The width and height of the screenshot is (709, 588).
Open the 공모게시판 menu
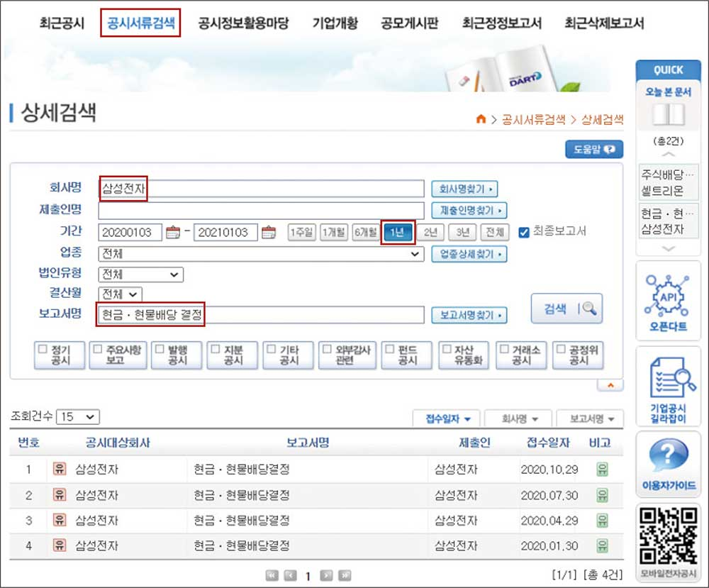pyautogui.click(x=410, y=23)
